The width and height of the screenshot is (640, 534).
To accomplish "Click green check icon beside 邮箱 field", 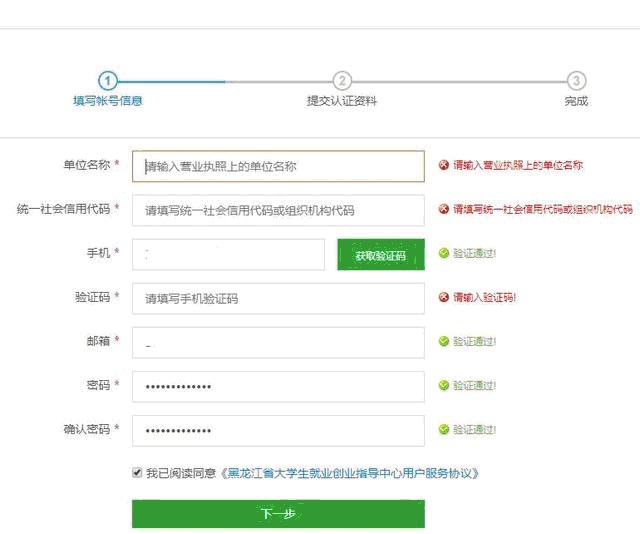I will click(444, 342).
